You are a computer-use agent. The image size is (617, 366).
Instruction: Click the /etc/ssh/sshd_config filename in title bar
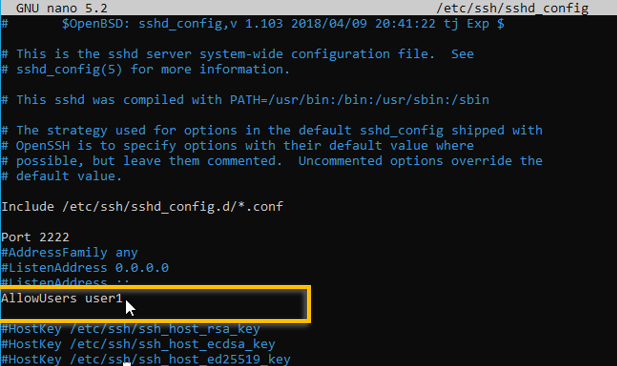(x=512, y=8)
